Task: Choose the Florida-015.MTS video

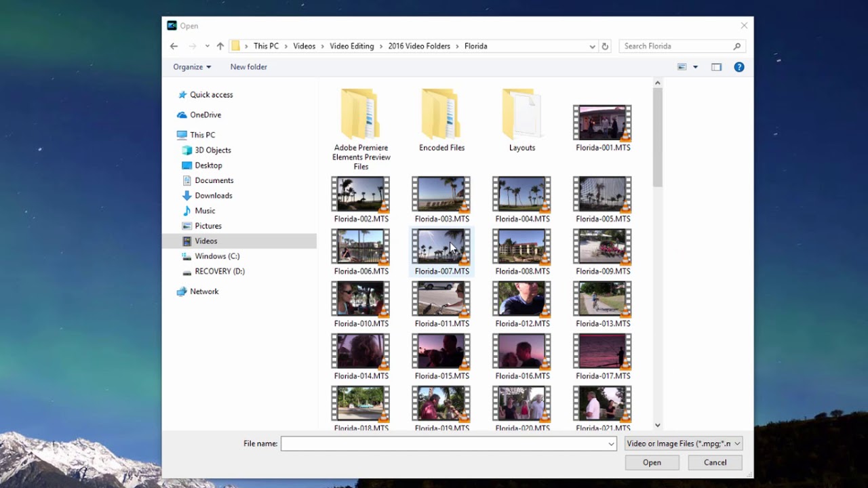Action: pyautogui.click(x=441, y=356)
